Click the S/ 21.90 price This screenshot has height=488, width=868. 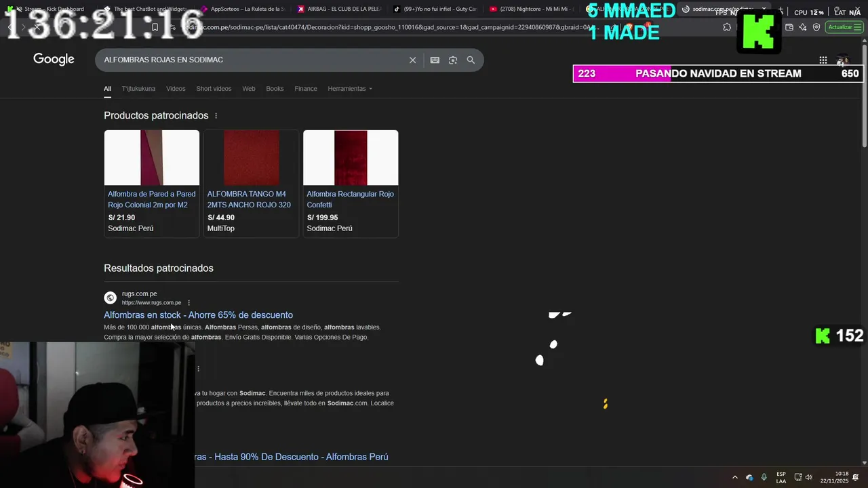(121, 218)
